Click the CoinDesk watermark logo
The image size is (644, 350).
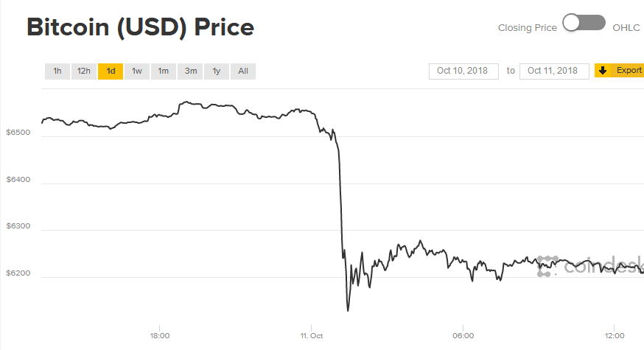(x=589, y=266)
